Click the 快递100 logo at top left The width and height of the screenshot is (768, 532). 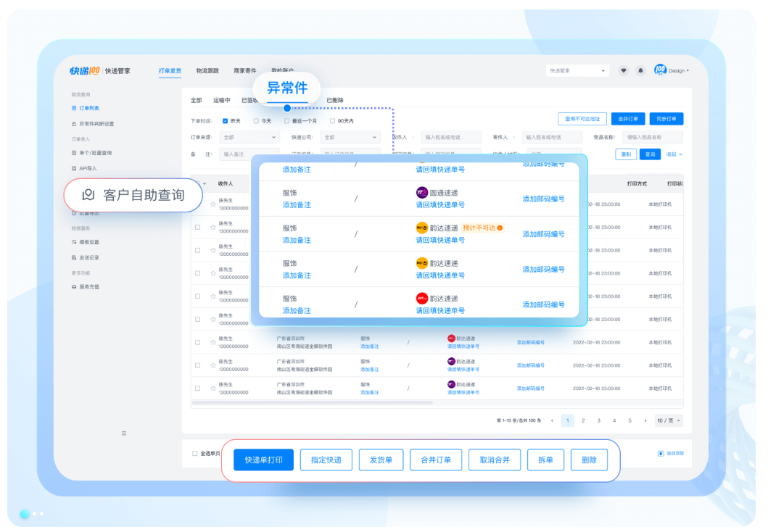[x=85, y=70]
